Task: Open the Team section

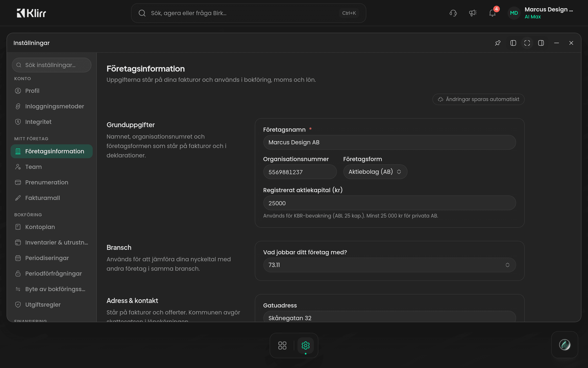Action: [x=51, y=167]
